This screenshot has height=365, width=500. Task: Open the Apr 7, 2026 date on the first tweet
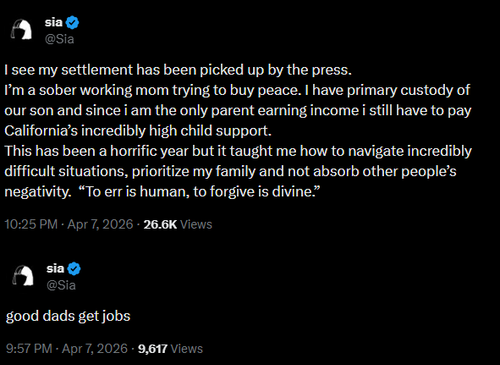pos(100,224)
